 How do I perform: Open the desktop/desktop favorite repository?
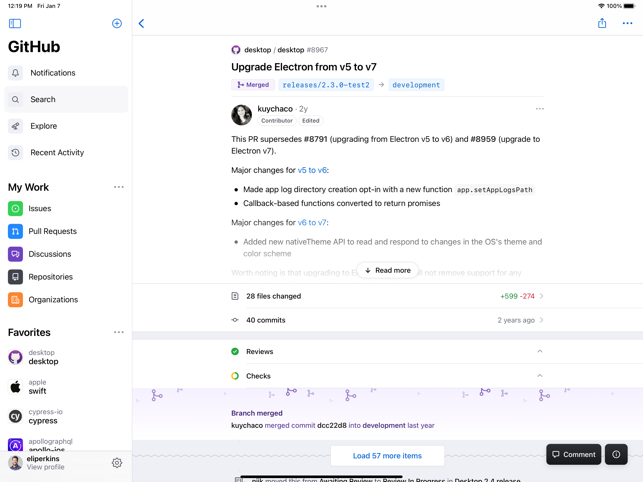(66, 357)
